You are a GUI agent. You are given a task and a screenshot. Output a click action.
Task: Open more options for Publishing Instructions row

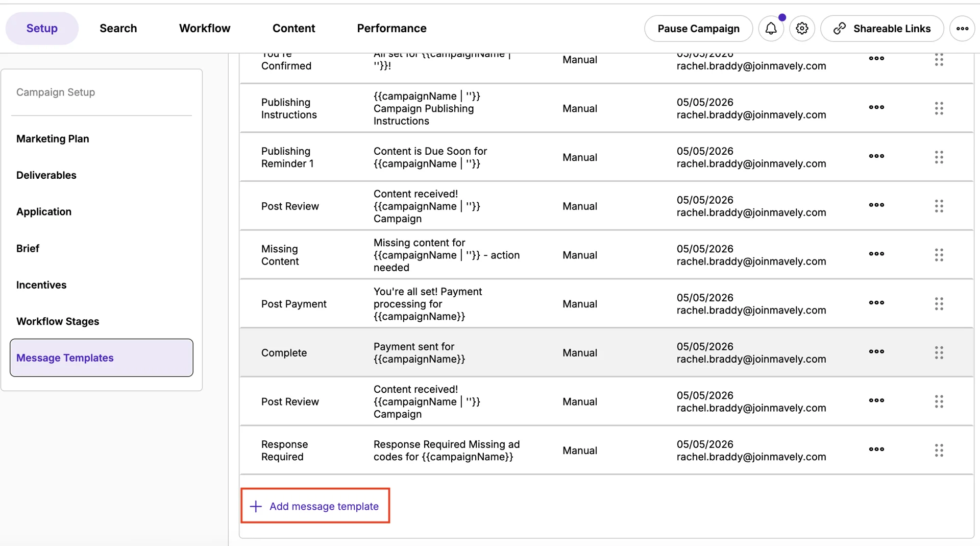[876, 107]
